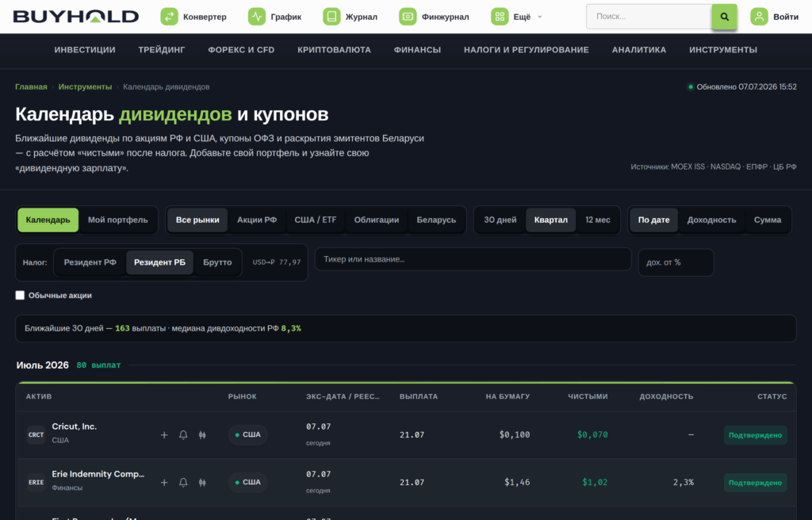This screenshot has width=812, height=520.
Task: Click the НА БУМАГУ column header
Action: coord(507,396)
